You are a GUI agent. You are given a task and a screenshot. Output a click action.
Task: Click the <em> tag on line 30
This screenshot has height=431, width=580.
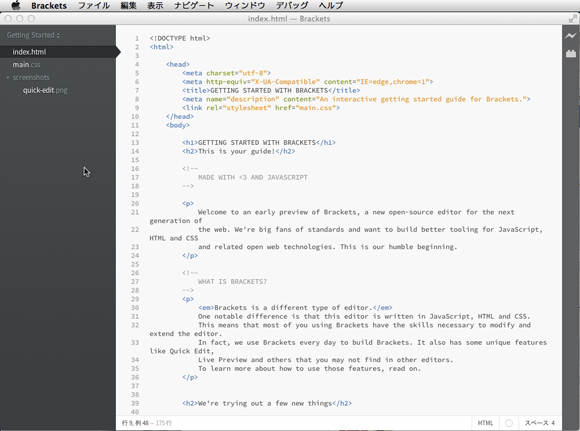pos(206,308)
